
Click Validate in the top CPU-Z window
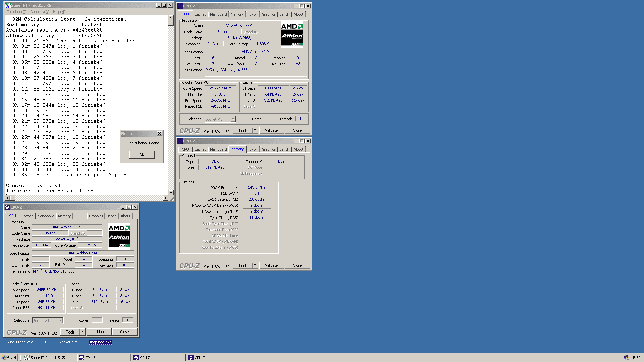coord(272,130)
